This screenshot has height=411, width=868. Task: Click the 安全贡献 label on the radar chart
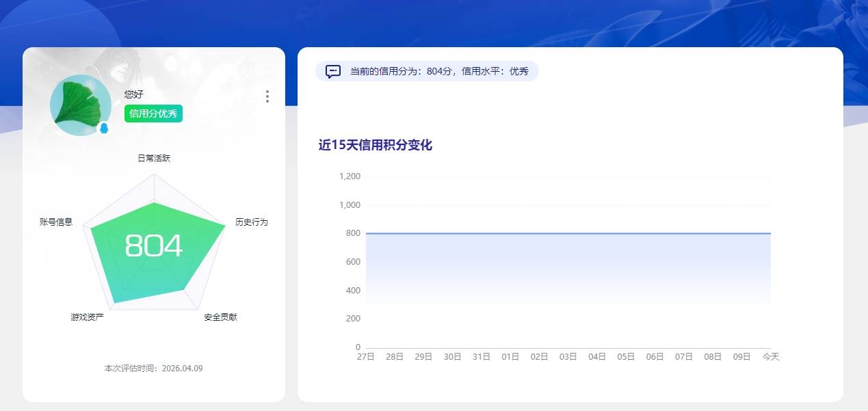pyautogui.click(x=221, y=317)
